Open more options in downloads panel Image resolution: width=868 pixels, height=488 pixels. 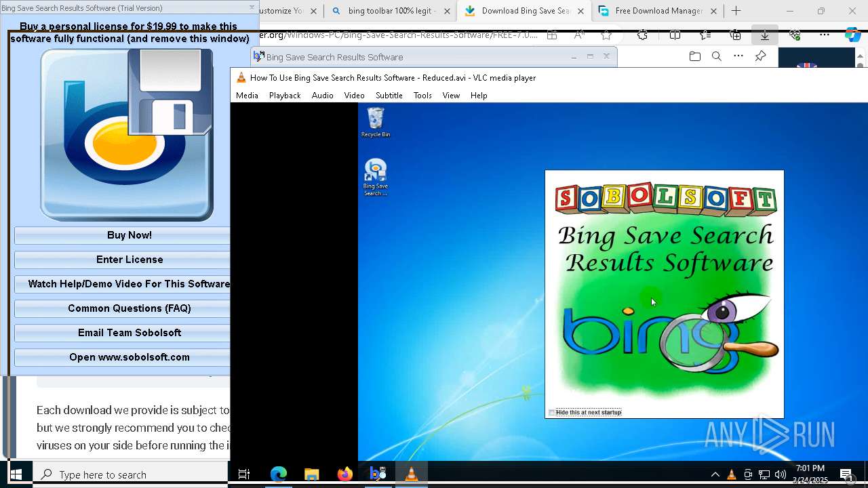(738, 57)
